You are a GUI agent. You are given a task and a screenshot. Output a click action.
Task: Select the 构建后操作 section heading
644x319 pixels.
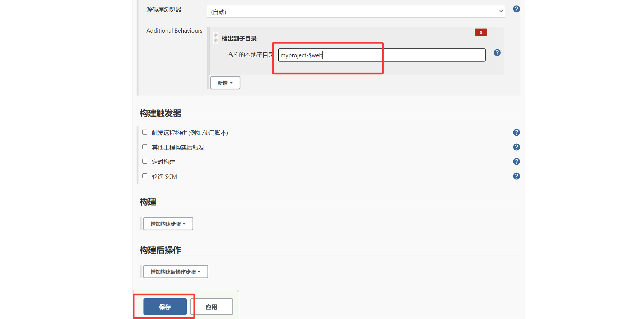(160, 250)
